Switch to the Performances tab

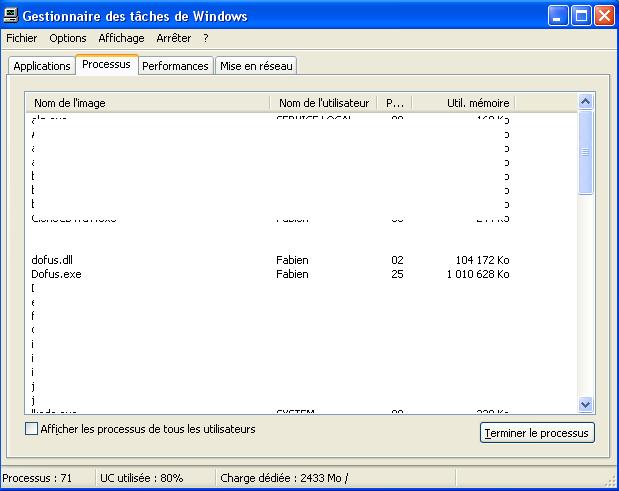[x=175, y=66]
